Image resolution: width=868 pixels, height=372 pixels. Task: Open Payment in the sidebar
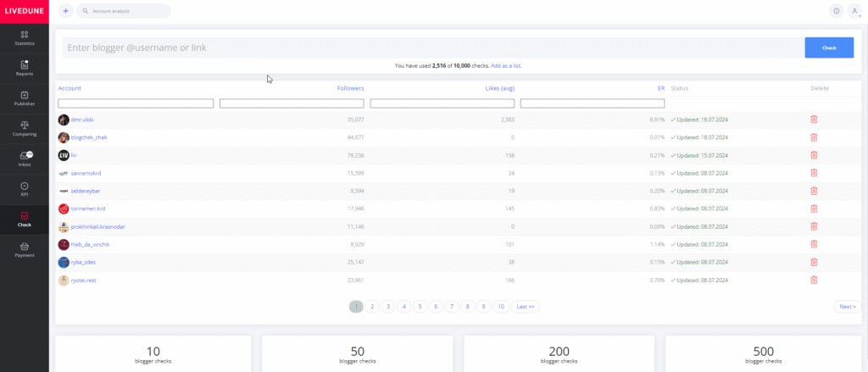25,249
